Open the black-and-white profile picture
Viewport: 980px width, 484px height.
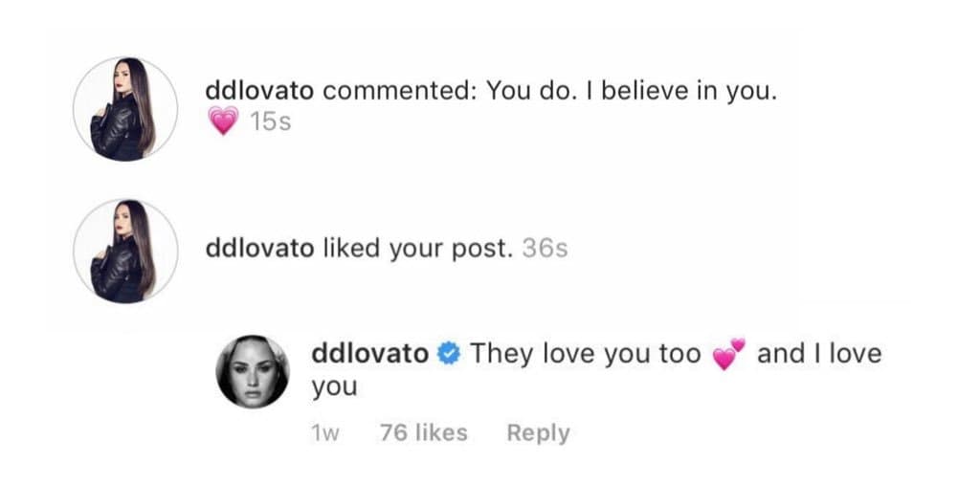[x=253, y=371]
